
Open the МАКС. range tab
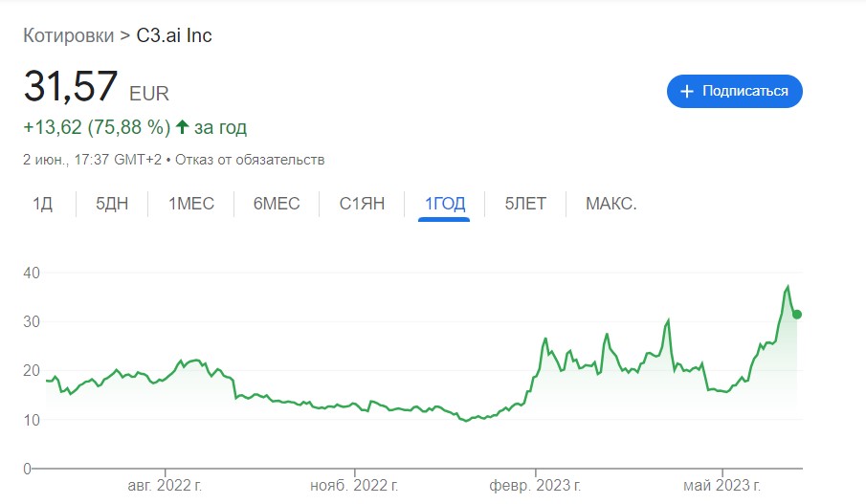pyautogui.click(x=611, y=203)
